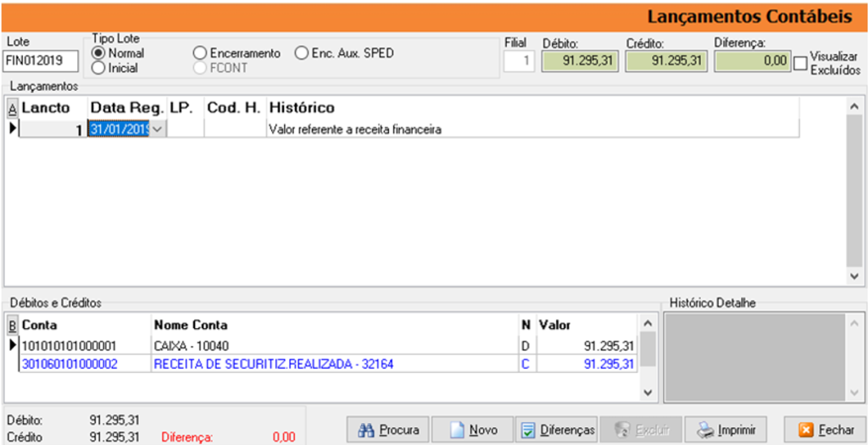Click the Lançamentos vertical scrollbar thumb
868x445 pixels.
(x=854, y=191)
